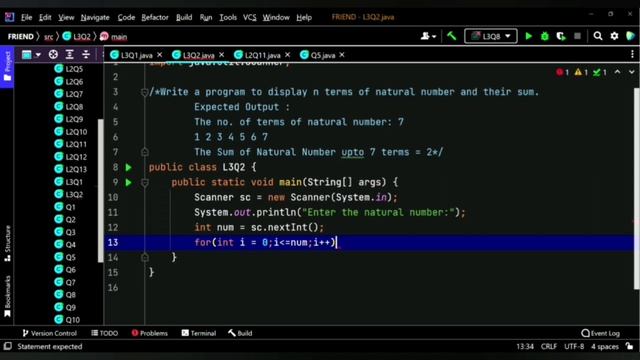This screenshot has width=640, height=360.
Task: Go to previous highlighted error arrow
Action: 618,72
